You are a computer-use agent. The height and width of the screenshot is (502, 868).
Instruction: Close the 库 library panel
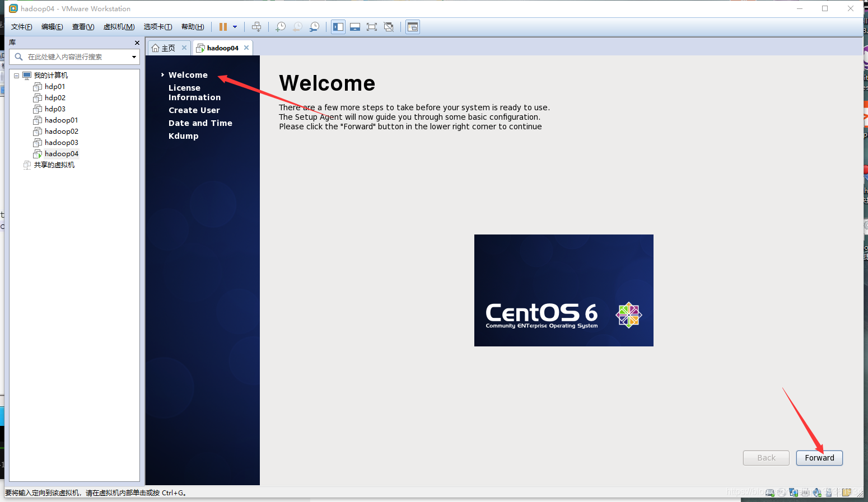[137, 43]
